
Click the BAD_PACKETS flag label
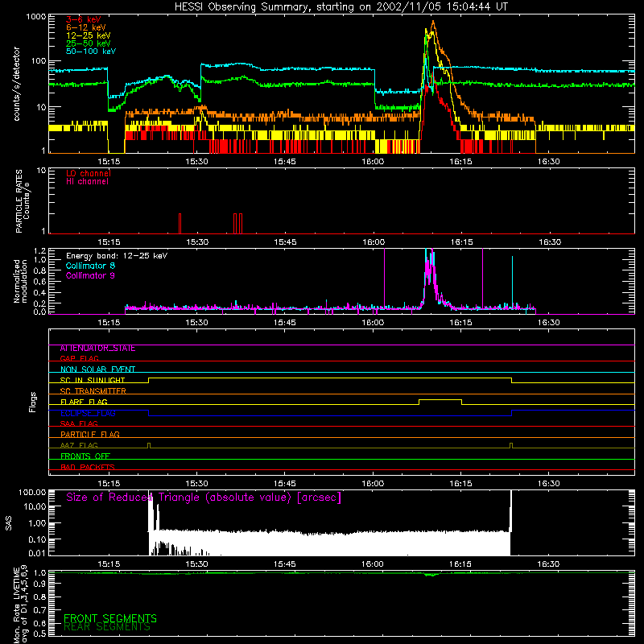click(88, 467)
